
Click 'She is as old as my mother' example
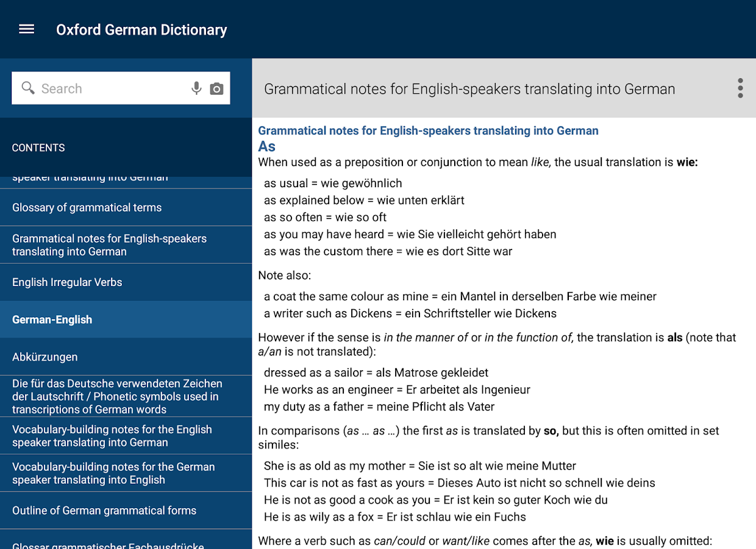tap(420, 466)
